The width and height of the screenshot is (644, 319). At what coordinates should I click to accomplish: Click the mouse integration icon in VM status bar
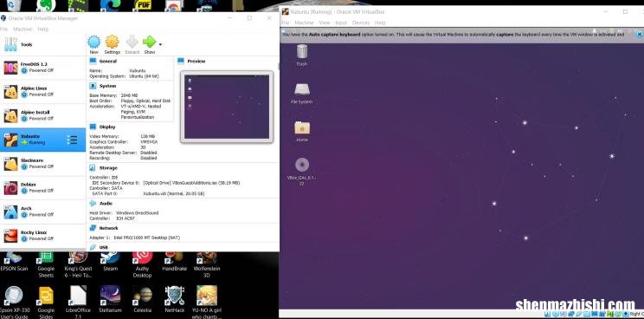click(619, 314)
